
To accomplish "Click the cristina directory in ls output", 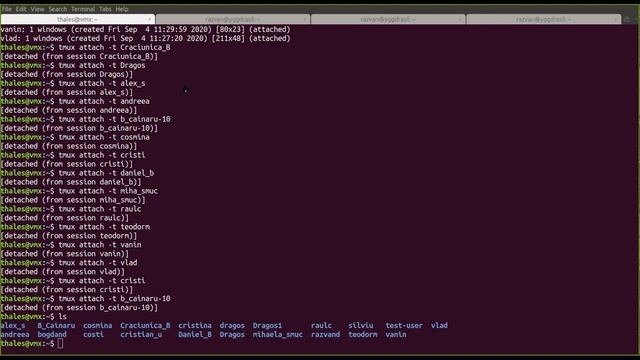I will coord(195,326).
